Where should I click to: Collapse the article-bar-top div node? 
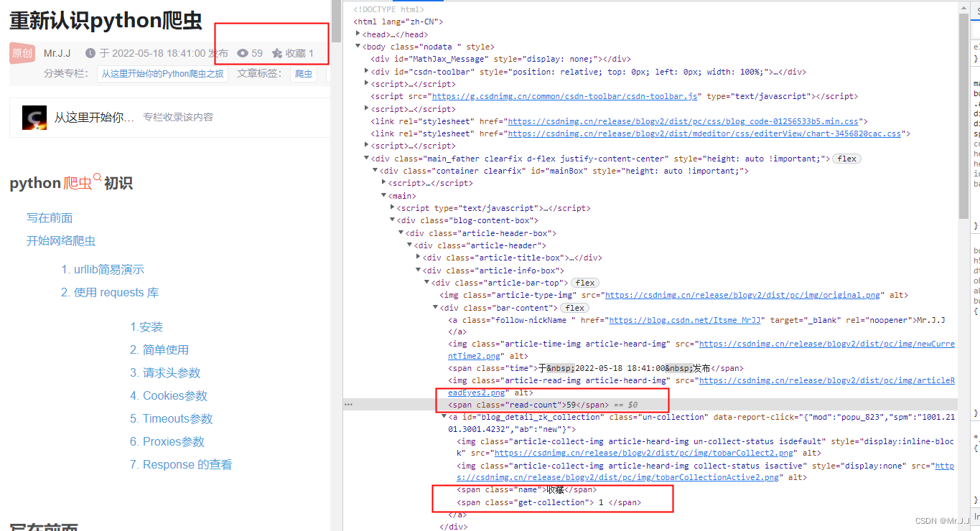426,283
